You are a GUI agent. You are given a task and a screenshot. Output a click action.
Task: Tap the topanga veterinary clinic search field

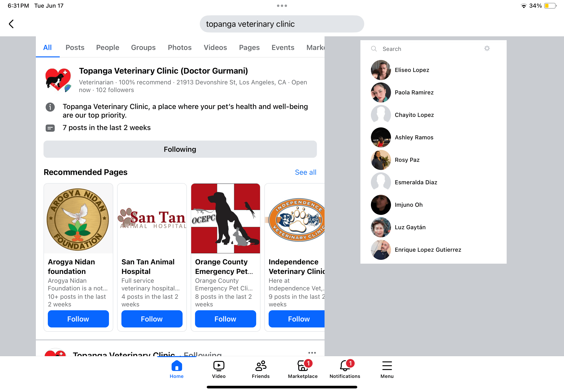point(282,24)
